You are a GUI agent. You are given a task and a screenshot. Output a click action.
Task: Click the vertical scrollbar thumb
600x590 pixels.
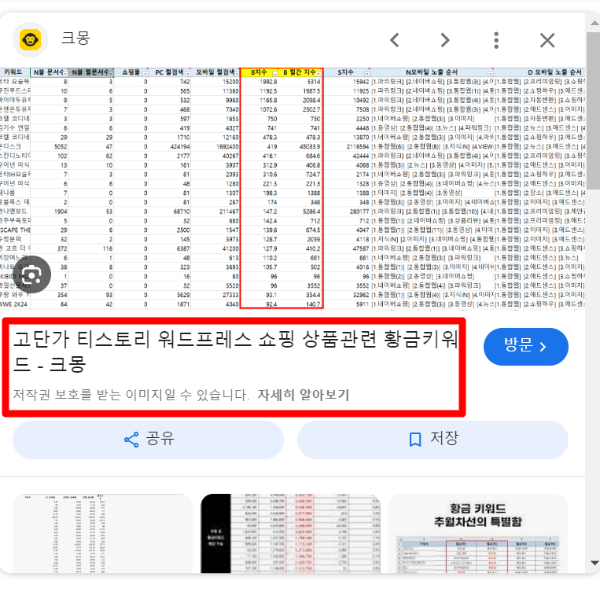(x=594, y=111)
